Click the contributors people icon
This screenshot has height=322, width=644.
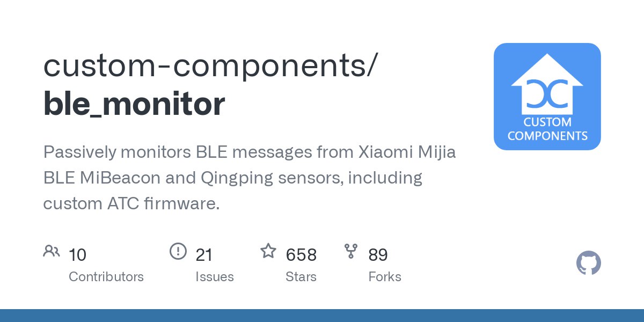[x=52, y=251]
